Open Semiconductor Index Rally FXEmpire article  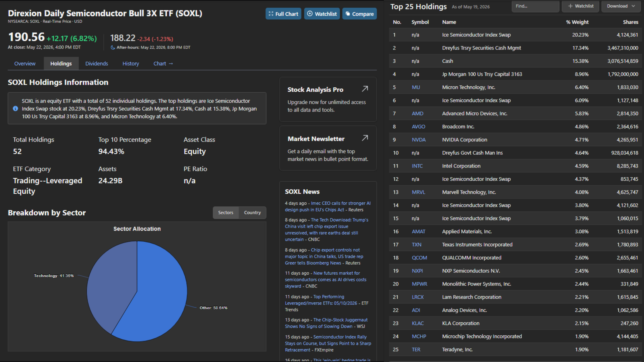[x=328, y=344]
